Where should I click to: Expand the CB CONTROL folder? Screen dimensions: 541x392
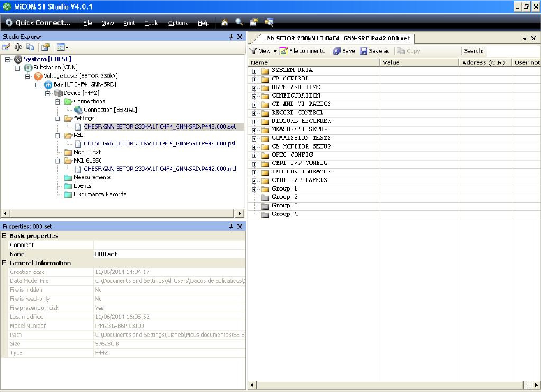(x=255, y=79)
